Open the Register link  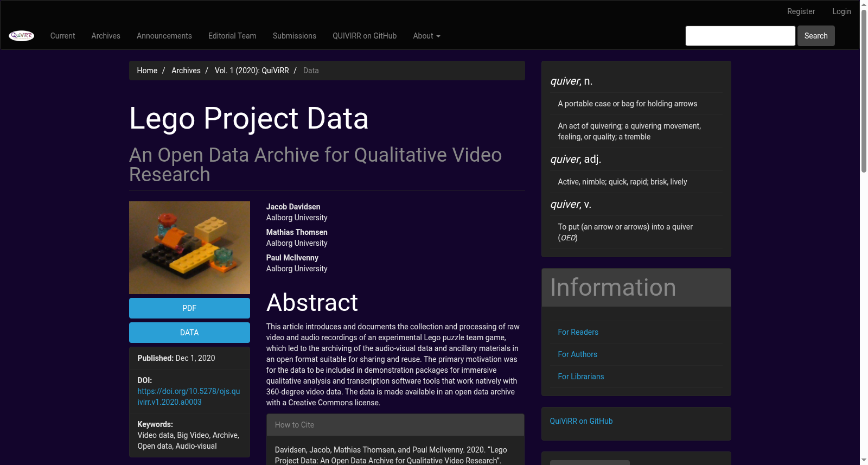tap(801, 11)
